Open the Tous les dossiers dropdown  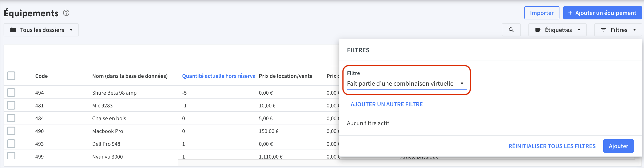pyautogui.click(x=41, y=30)
